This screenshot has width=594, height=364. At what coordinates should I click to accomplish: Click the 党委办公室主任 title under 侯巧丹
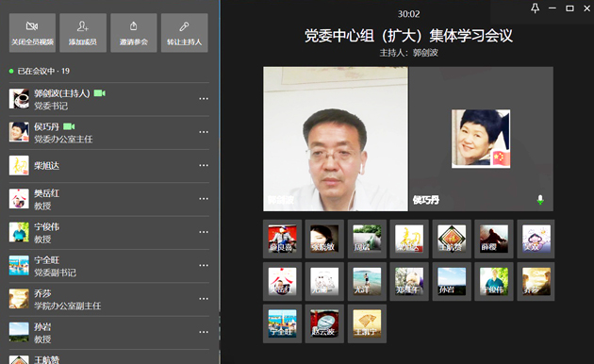(63, 140)
